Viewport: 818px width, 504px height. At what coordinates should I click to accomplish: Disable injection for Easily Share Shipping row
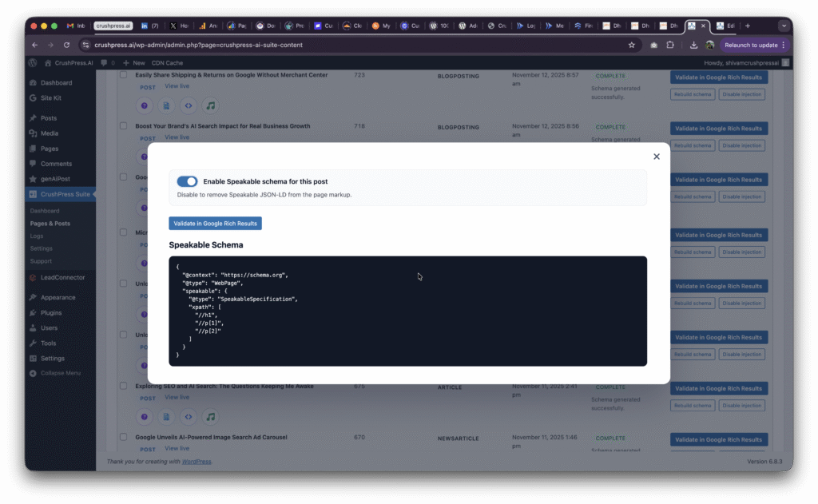coord(741,94)
